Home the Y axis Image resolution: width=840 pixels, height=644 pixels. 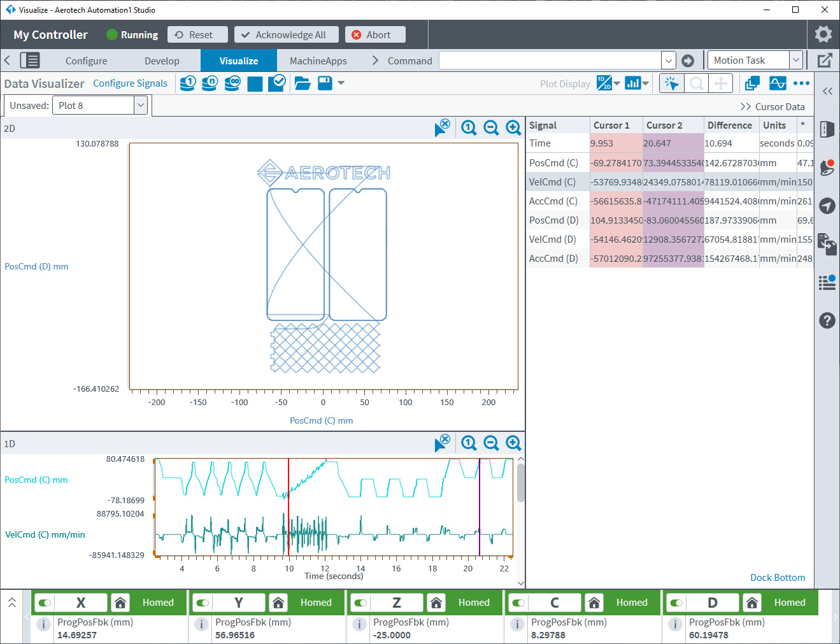click(x=278, y=603)
